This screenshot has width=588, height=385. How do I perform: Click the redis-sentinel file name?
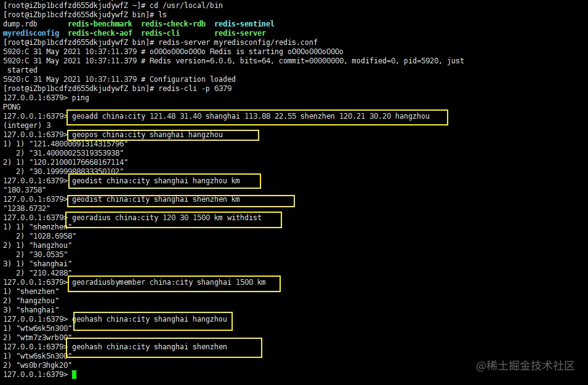244,23
